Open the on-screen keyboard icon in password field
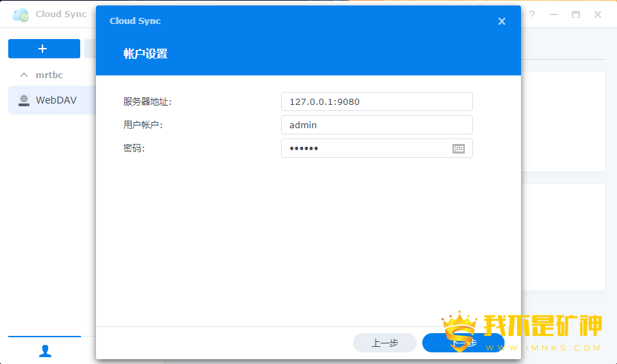Screen dimensions: 617x364 tap(459, 148)
